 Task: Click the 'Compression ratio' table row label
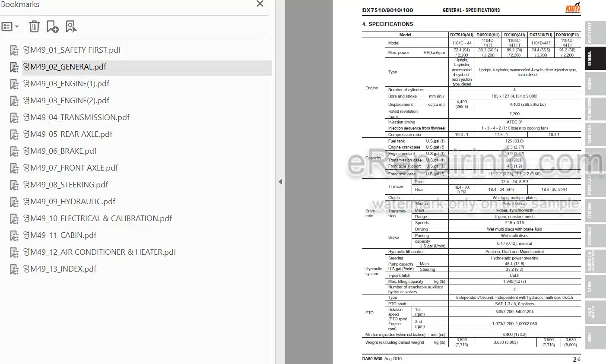click(x=404, y=135)
